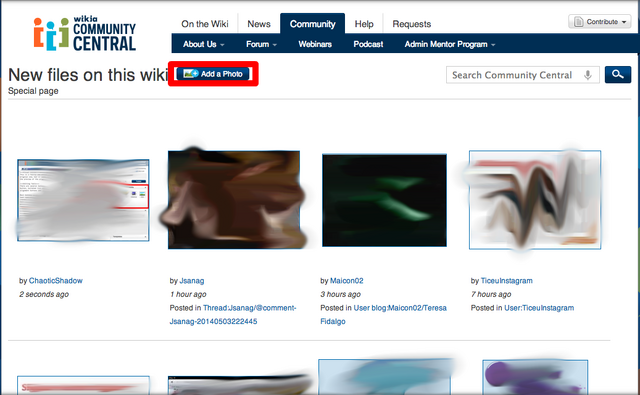640x395 pixels.
Task: Click the '7 hours ago' timestamp
Action: pos(491,294)
